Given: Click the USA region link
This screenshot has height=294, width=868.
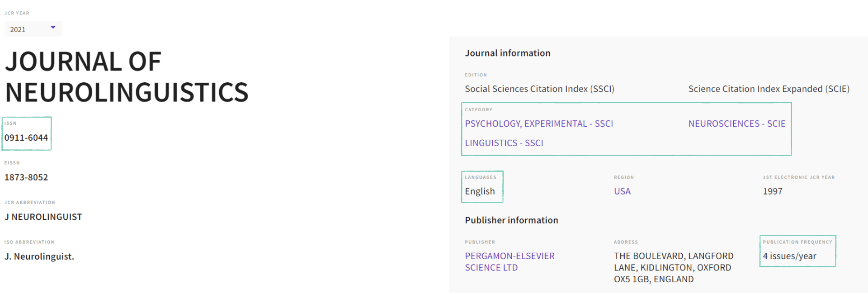Looking at the screenshot, I should coord(622,191).
